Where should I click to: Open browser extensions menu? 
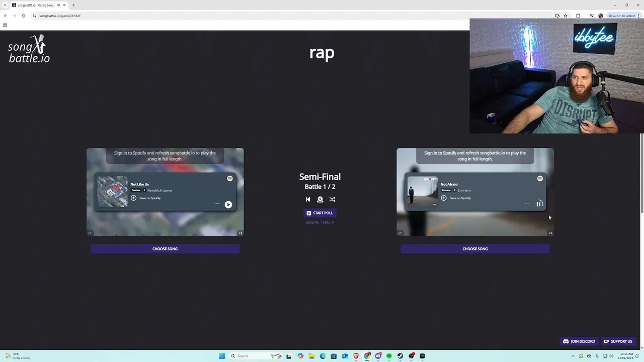578,16
